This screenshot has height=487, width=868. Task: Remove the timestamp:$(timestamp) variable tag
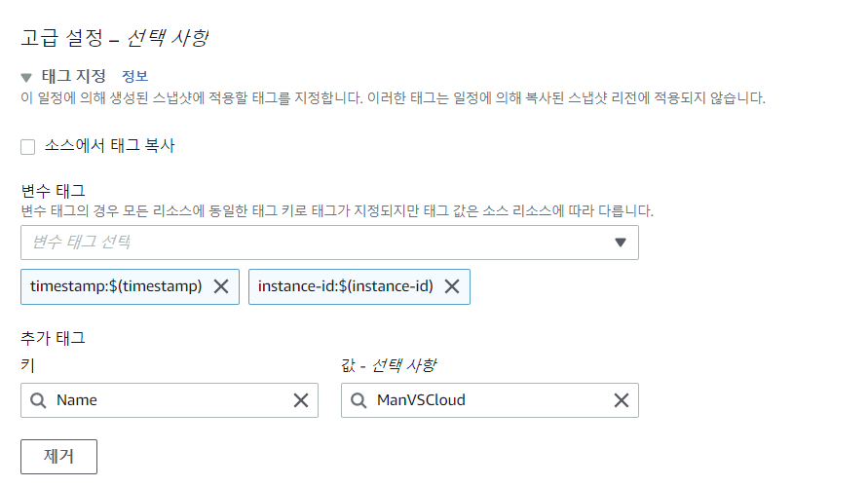221,286
